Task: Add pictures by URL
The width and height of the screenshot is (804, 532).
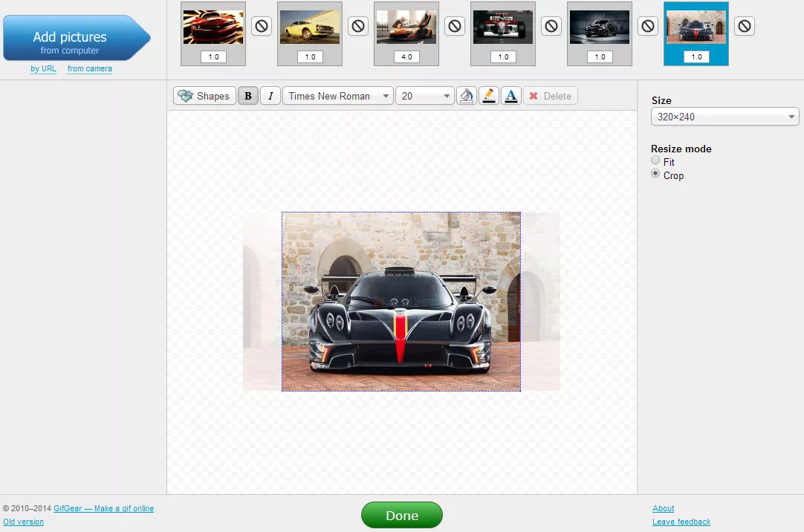Action: point(43,68)
